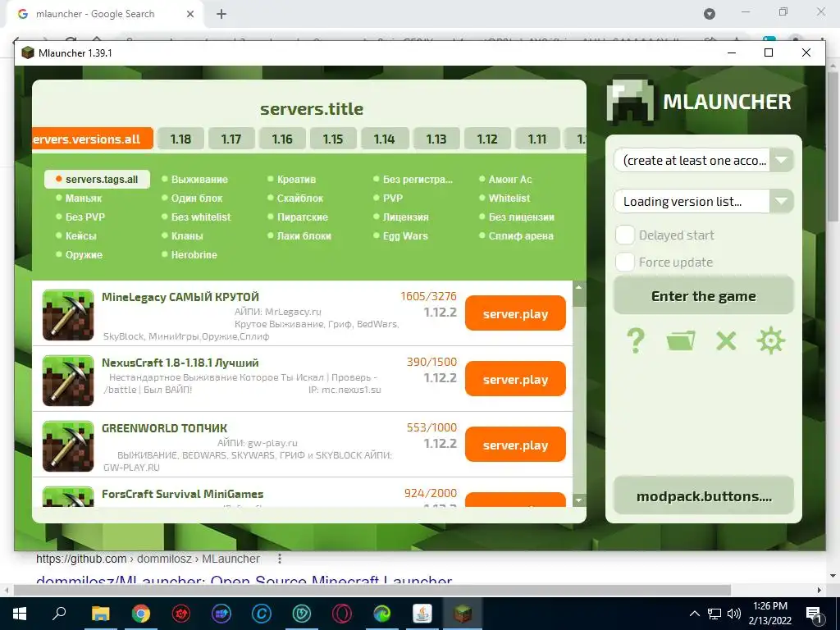Select the Маньяк tag filter
840x630 pixels.
[x=79, y=199]
